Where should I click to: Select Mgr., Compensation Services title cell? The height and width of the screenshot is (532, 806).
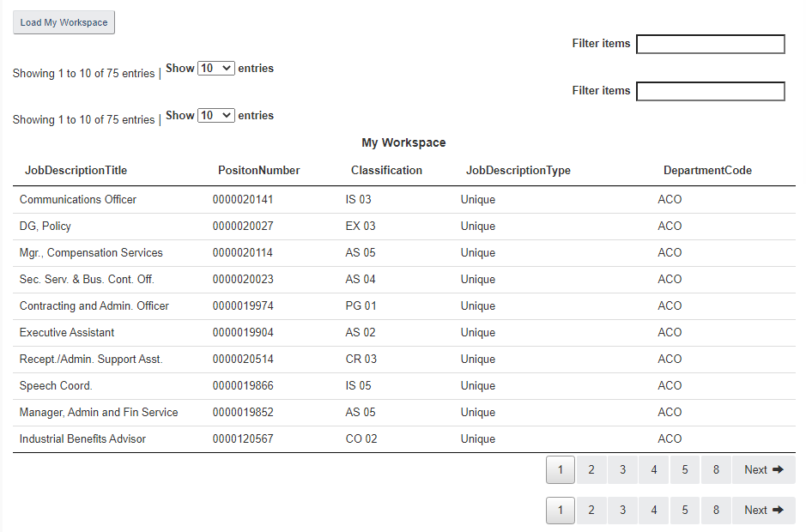point(91,253)
